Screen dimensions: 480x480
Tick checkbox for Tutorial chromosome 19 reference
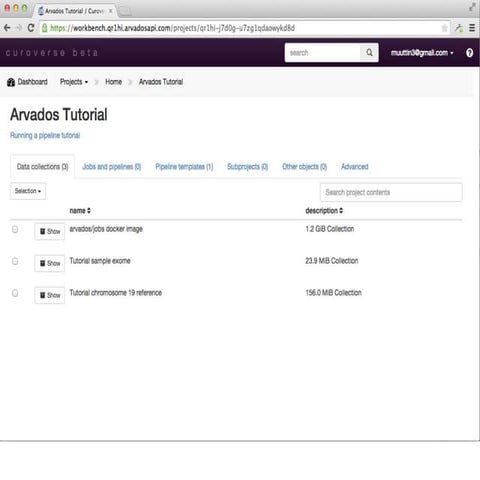tap(15, 293)
